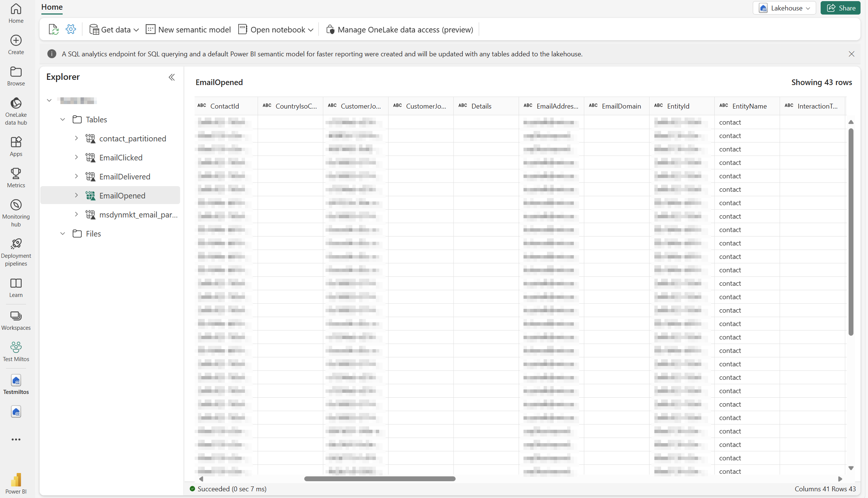Click the Tables folder icon

tap(77, 119)
